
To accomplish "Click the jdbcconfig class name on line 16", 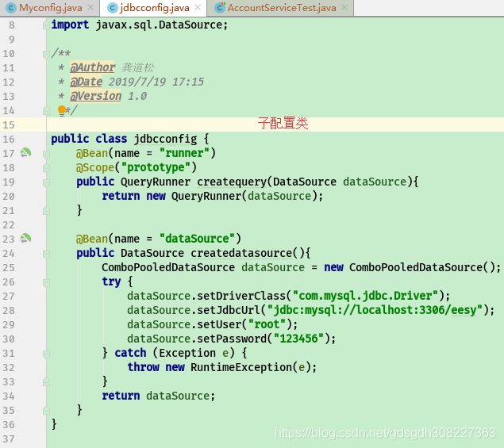I will (x=165, y=139).
